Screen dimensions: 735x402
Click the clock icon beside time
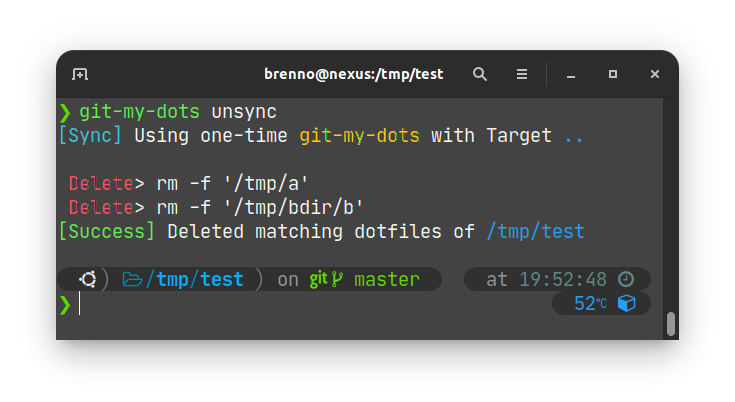[x=626, y=279]
